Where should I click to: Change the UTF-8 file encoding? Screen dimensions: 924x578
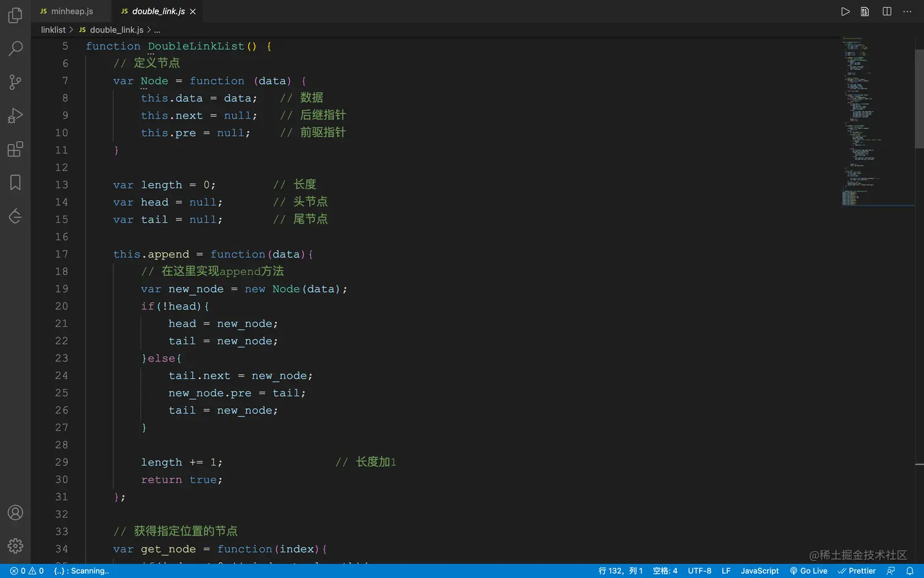700,571
